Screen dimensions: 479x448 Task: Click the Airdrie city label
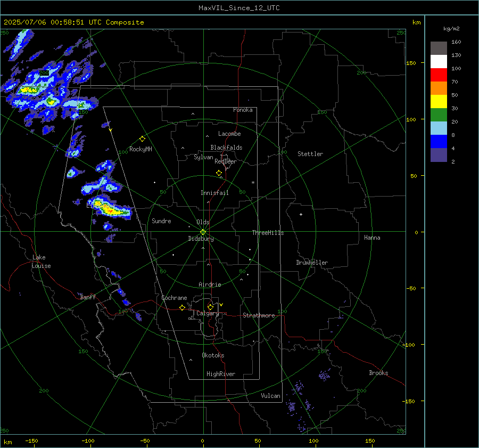[210, 284]
